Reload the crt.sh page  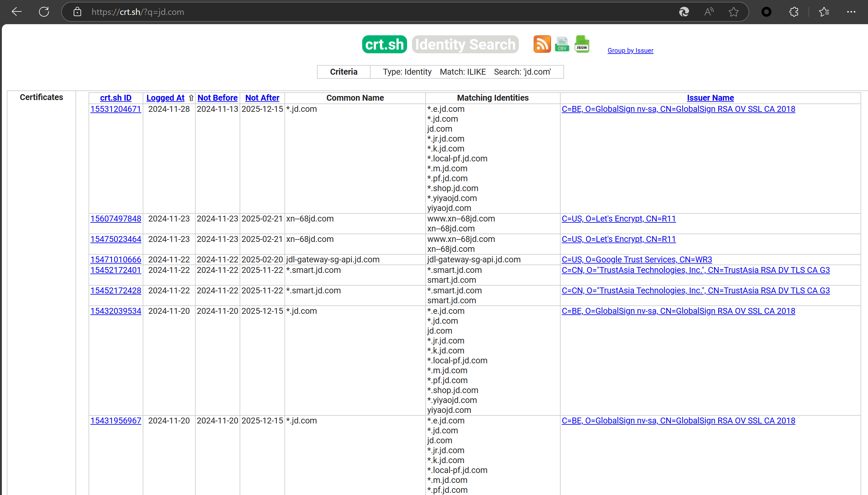44,12
